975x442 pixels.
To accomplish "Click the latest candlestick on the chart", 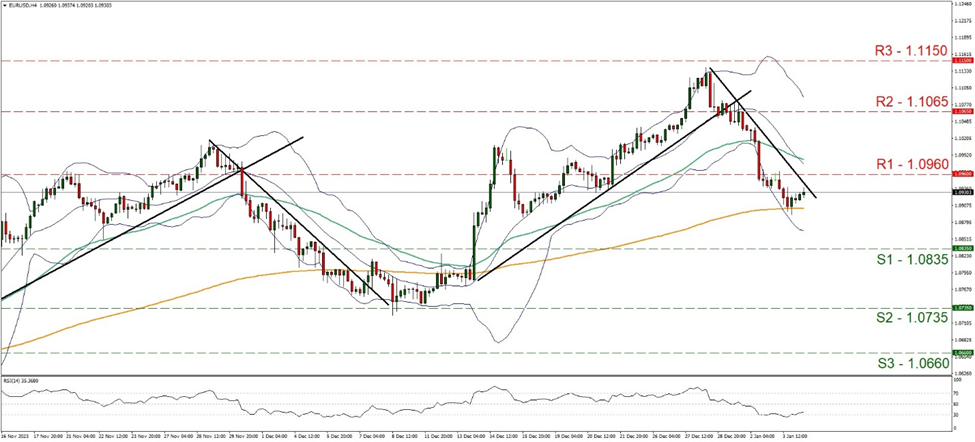I will (803, 194).
